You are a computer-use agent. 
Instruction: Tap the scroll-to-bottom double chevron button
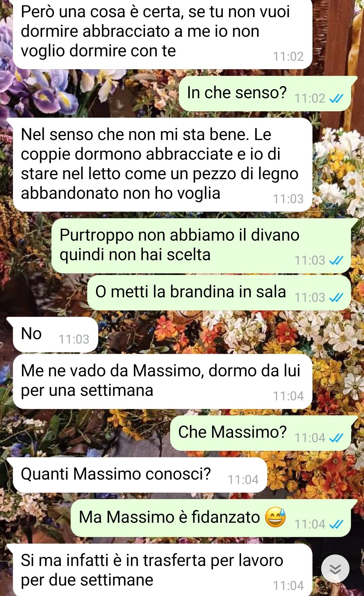pos(335,569)
